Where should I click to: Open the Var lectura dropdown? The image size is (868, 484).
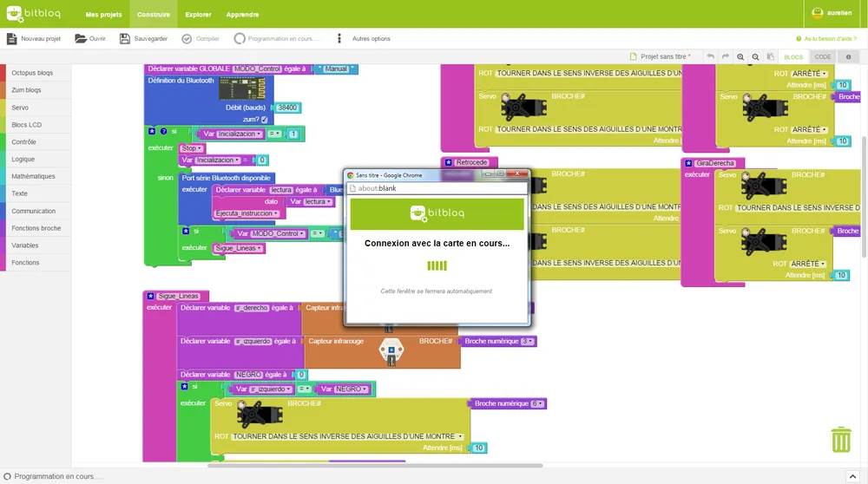[318, 202]
